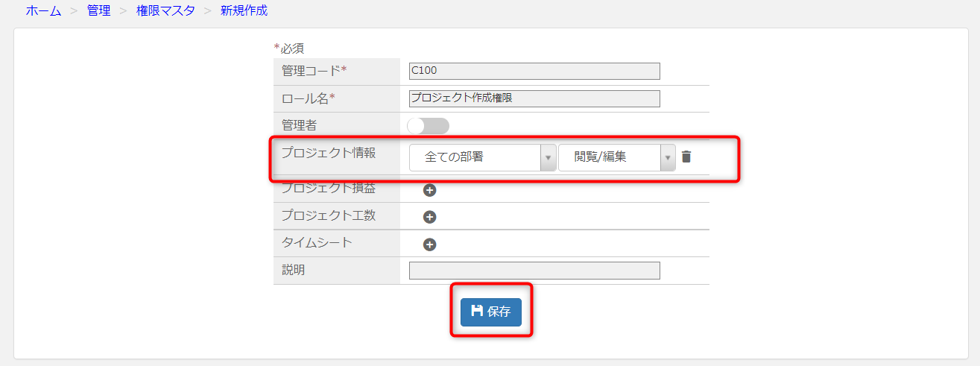Click the プロジェクト情報 row label
The height and width of the screenshot is (366, 980).
click(x=329, y=152)
